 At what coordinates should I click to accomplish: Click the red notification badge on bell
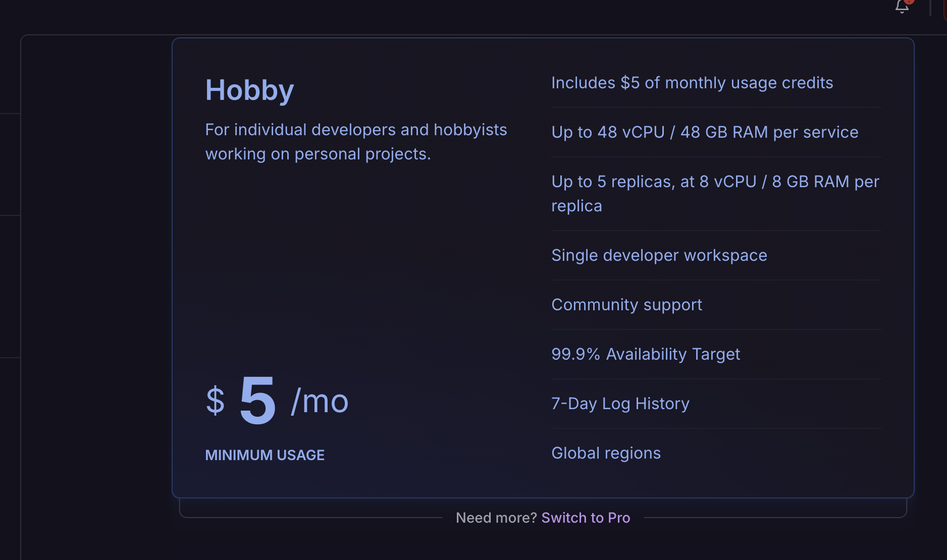pos(909,2)
